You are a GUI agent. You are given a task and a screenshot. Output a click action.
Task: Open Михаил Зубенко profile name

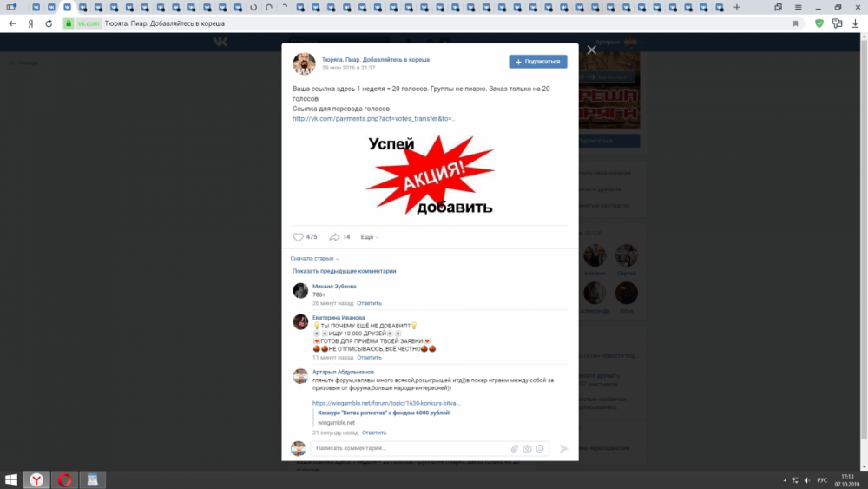pyautogui.click(x=334, y=287)
